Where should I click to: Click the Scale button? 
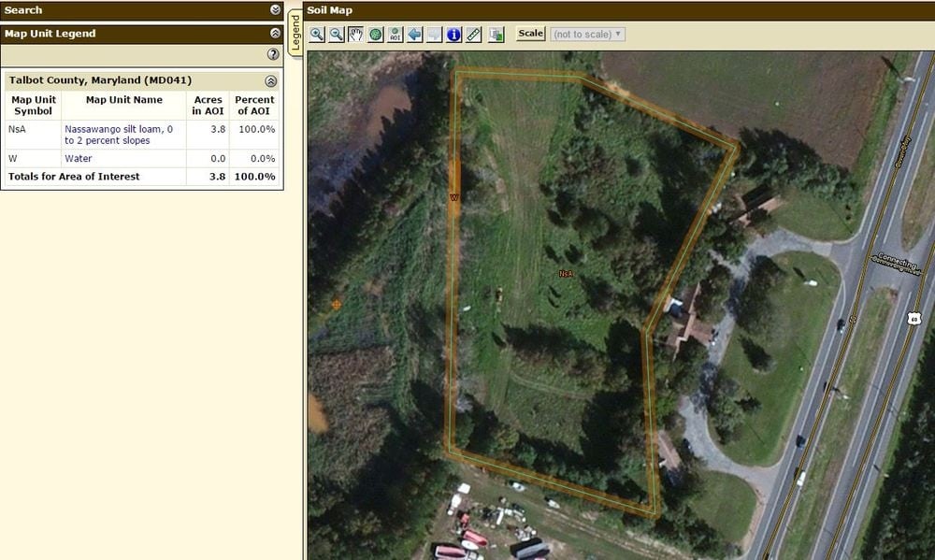(529, 33)
